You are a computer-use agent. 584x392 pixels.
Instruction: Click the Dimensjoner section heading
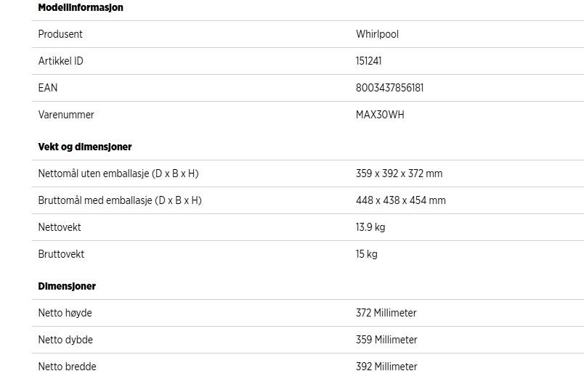67,286
